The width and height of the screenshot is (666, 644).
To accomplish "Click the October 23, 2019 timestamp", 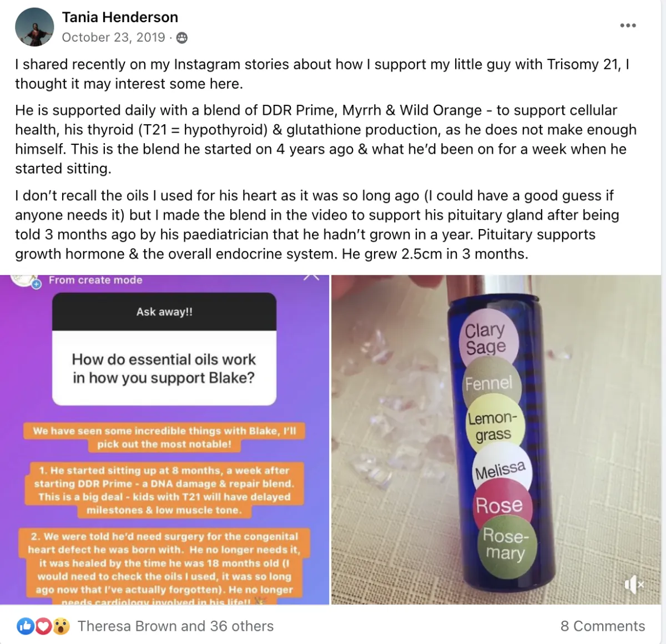I will (114, 37).
